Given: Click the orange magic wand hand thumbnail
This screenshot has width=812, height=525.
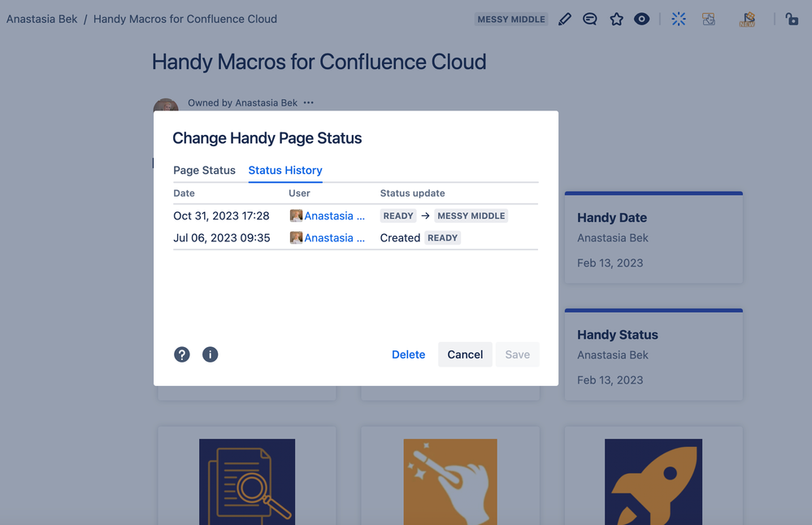Looking at the screenshot, I should 450,482.
